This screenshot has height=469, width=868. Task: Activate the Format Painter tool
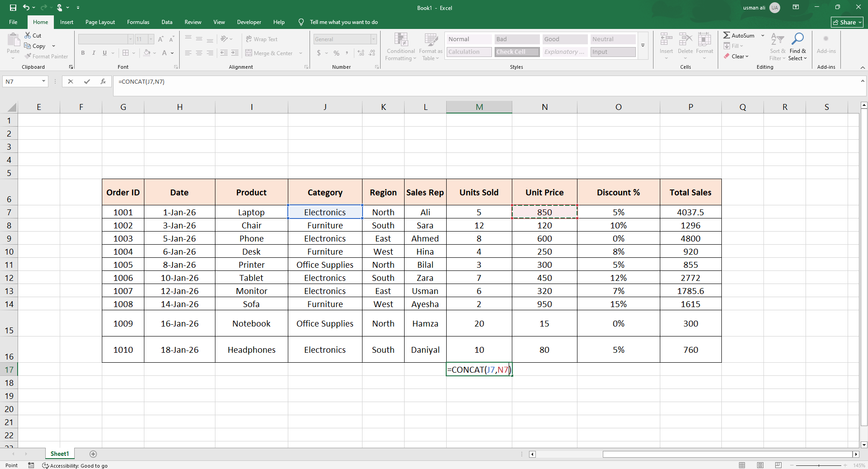[46, 57]
